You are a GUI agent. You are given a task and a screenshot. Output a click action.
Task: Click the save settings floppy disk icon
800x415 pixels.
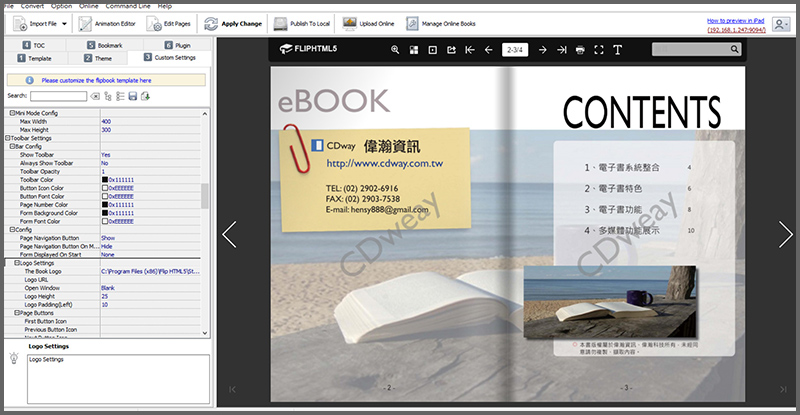coord(133,96)
